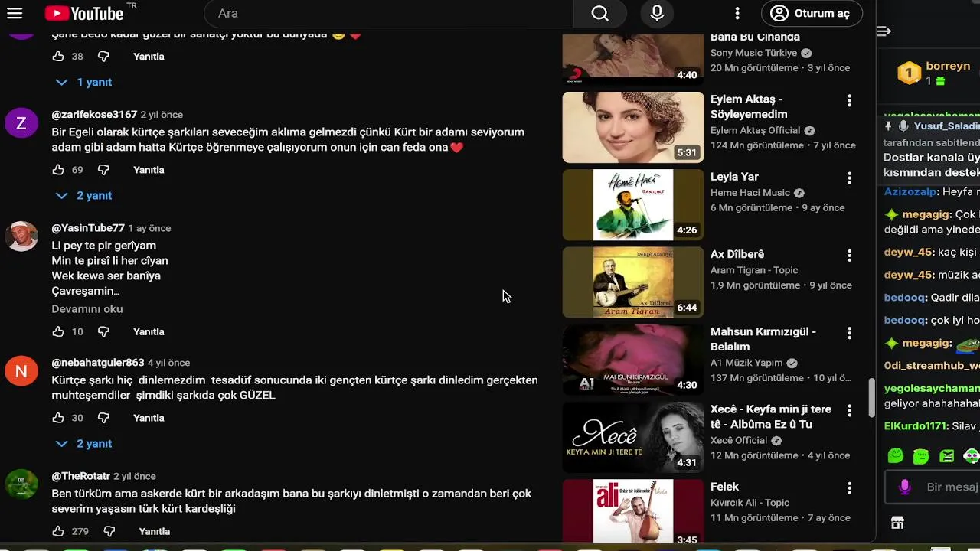Play Eylem Aktaş - Söyleyemedim thumbnail
This screenshot has height=551, width=980.
[633, 127]
